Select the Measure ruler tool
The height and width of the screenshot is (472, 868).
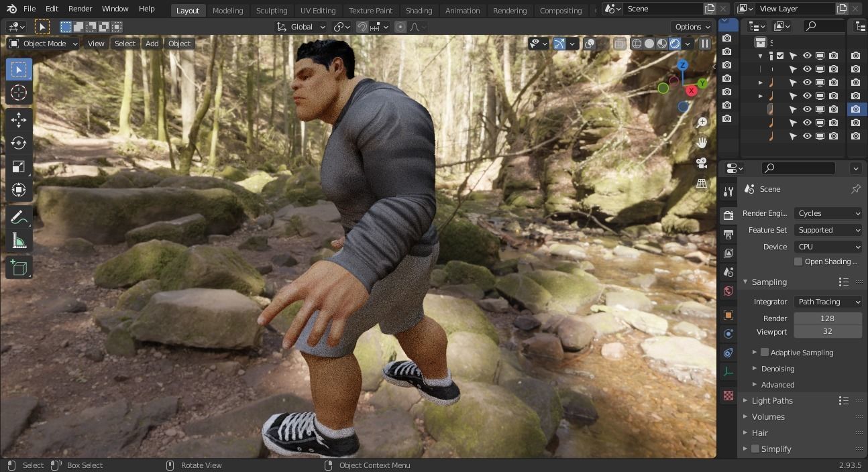coord(19,240)
